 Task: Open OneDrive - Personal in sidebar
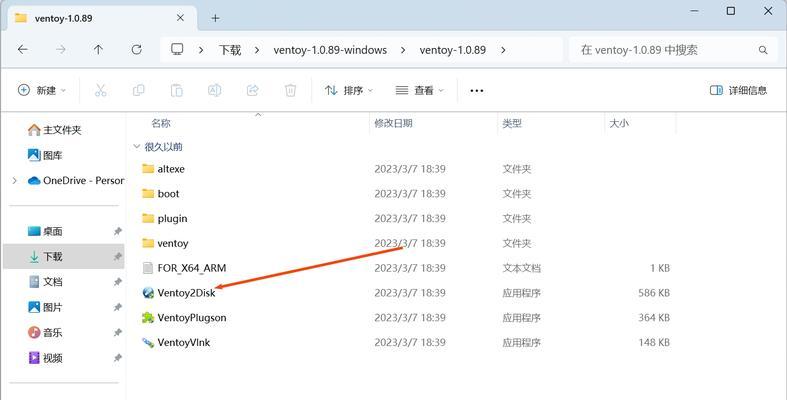75,181
